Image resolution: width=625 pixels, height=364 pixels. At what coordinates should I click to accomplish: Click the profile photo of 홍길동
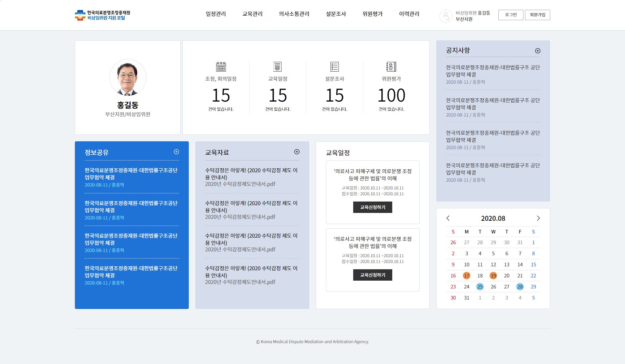[128, 77]
